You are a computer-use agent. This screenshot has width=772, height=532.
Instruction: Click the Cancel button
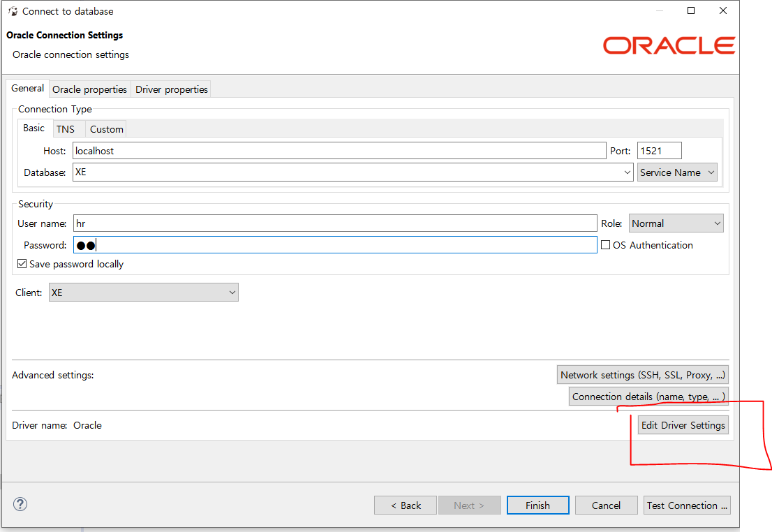[606, 505]
